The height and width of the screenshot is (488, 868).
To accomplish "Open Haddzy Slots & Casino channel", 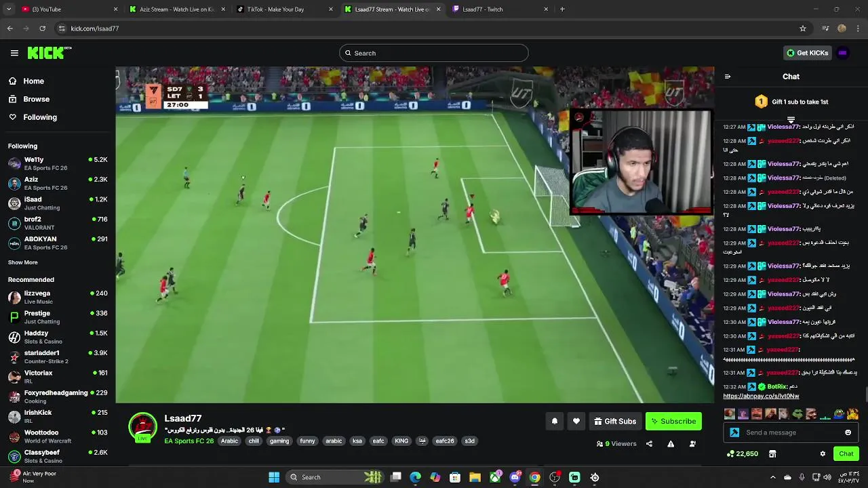I will [58, 337].
